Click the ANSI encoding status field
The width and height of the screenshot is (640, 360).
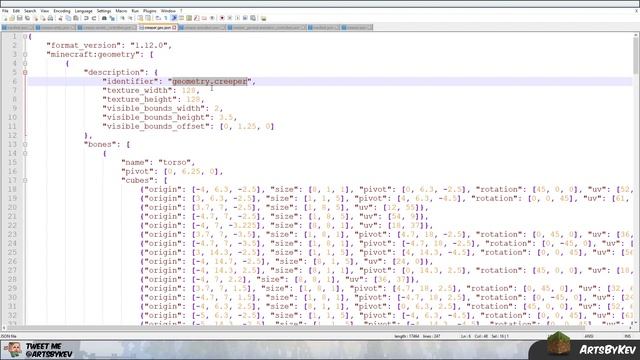pyautogui.click(x=589, y=336)
